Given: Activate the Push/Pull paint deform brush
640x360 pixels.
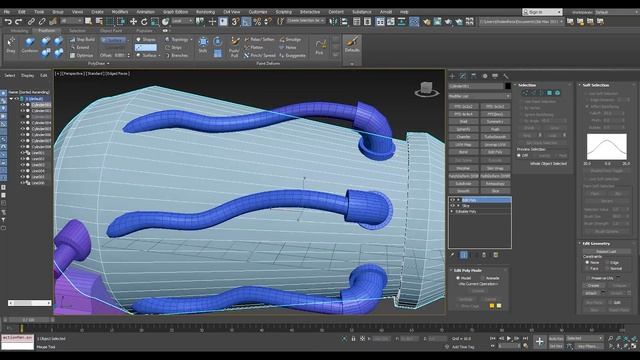Looking at the screenshot, I should (x=234, y=47).
